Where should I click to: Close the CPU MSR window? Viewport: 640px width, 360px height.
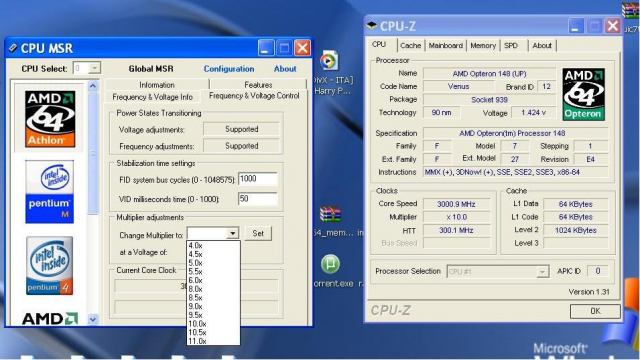[x=302, y=48]
